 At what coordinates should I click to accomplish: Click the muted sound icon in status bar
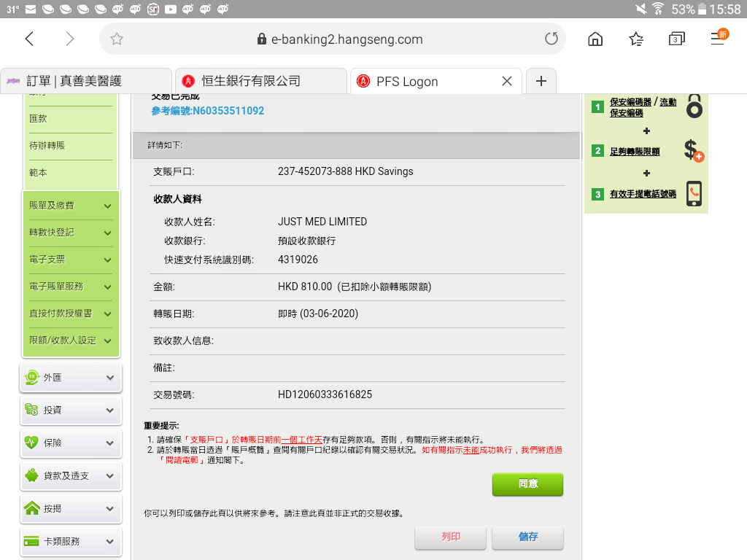pyautogui.click(x=641, y=9)
